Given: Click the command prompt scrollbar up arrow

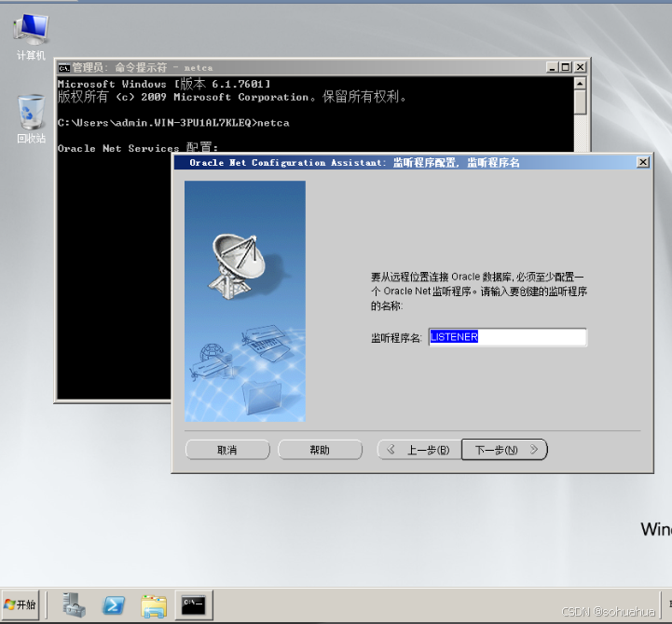Looking at the screenshot, I should click(580, 83).
